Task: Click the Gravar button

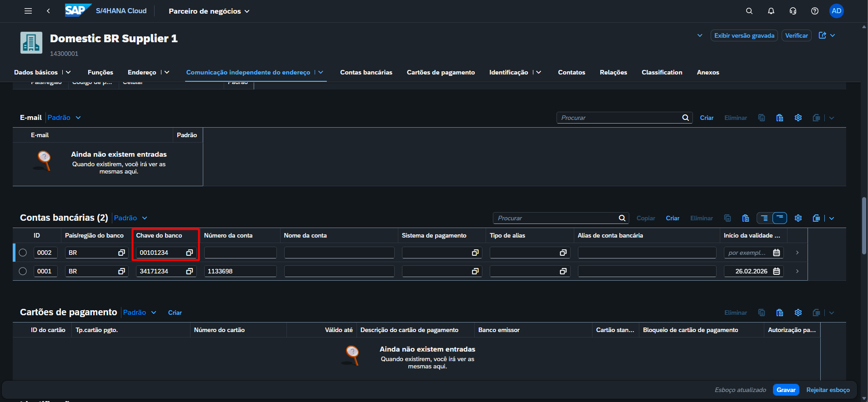Action: (786, 390)
